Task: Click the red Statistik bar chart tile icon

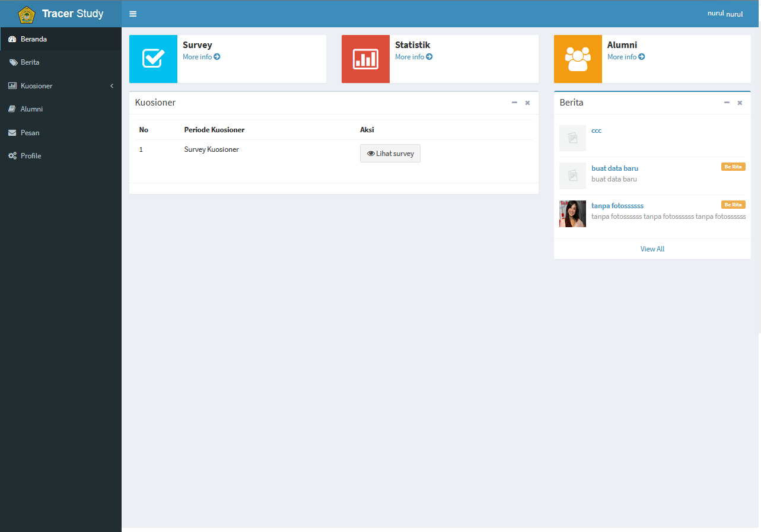Action: pos(365,59)
